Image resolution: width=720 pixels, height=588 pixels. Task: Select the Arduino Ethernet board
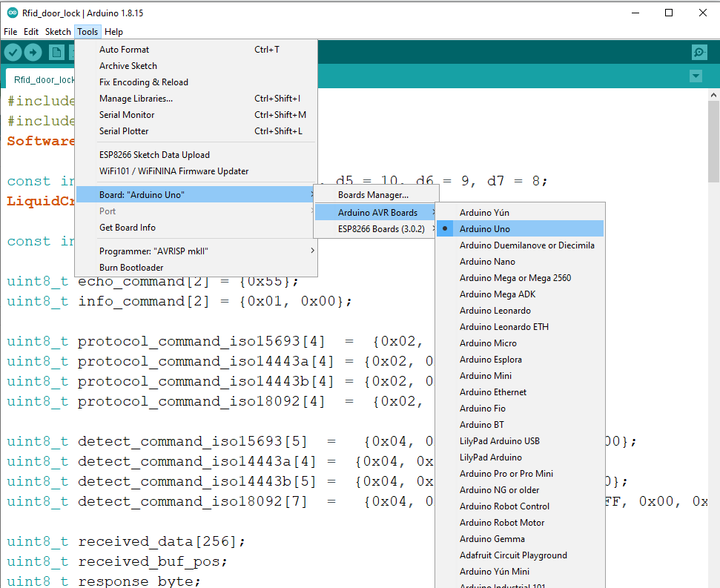pos(520,392)
